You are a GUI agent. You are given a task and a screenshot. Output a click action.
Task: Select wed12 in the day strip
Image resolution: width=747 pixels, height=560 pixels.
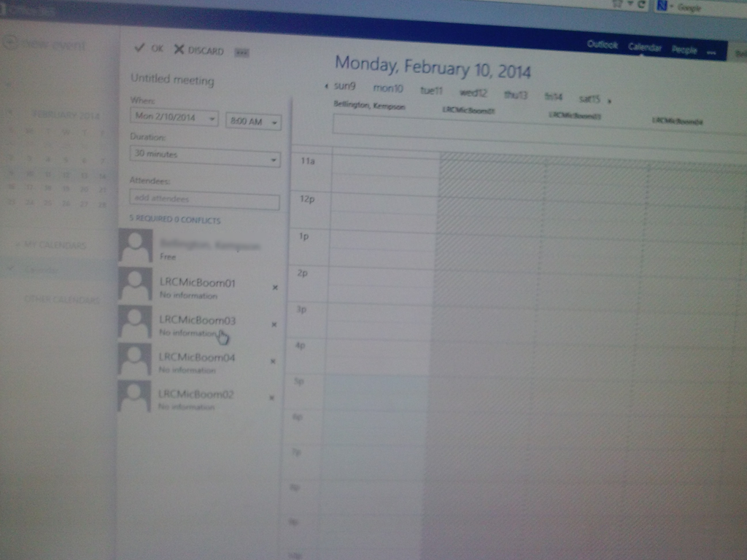coord(473,93)
